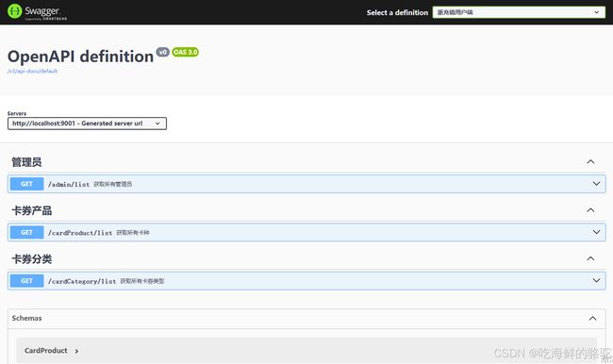
Task: Click the Swagger logo icon
Action: [x=14, y=11]
